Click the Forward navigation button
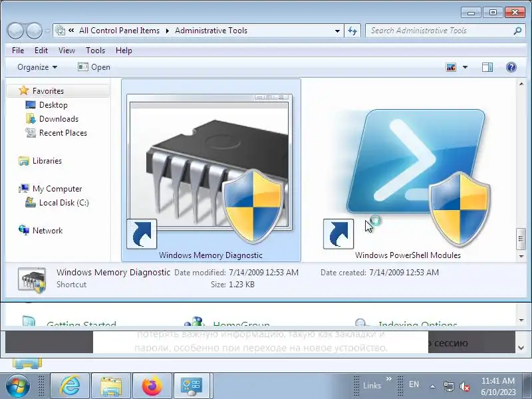The image size is (532, 399). (34, 31)
